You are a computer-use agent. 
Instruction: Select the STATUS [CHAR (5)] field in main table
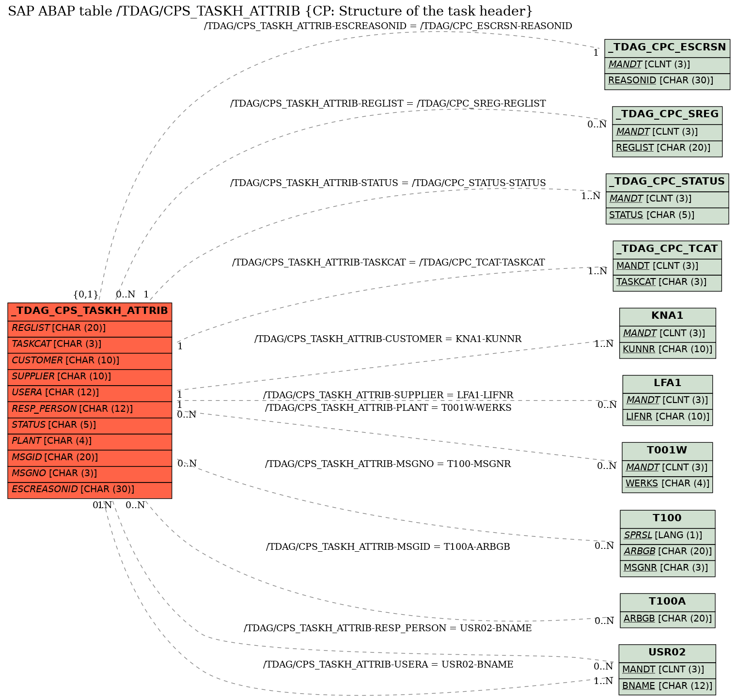(90, 425)
